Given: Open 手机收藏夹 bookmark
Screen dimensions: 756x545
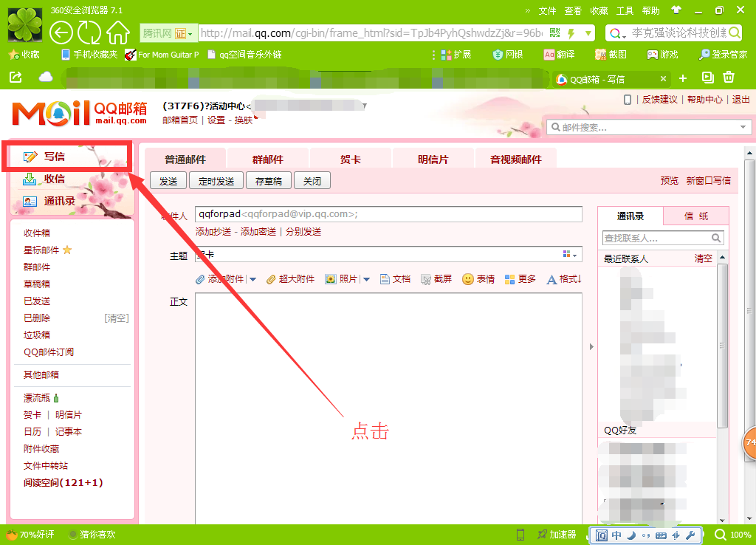Looking at the screenshot, I should point(89,55).
